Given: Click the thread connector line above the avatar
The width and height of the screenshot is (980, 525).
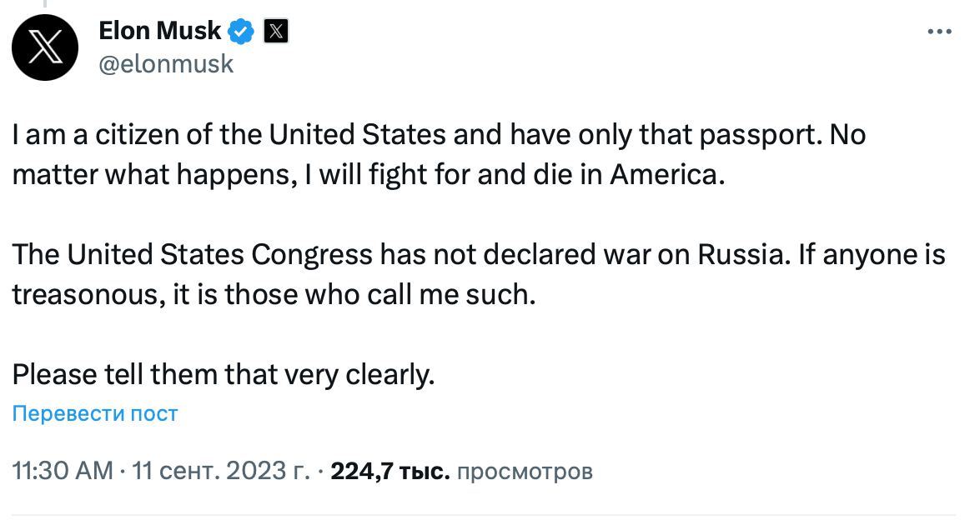Looking at the screenshot, I should click(x=45, y=3).
